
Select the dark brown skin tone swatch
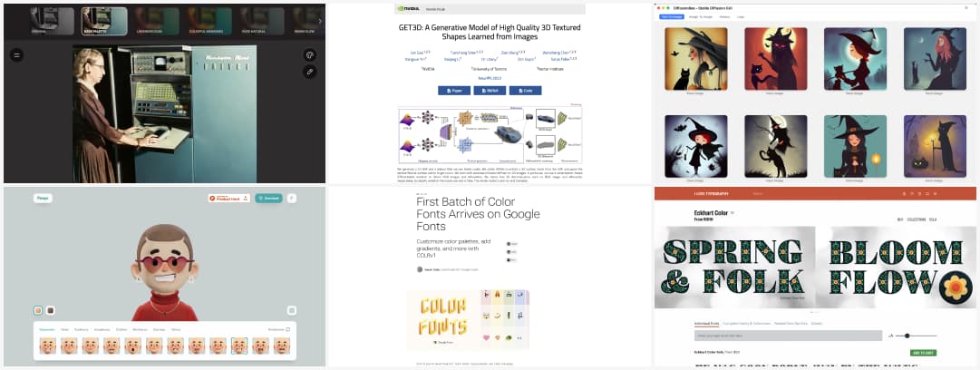click(50, 310)
